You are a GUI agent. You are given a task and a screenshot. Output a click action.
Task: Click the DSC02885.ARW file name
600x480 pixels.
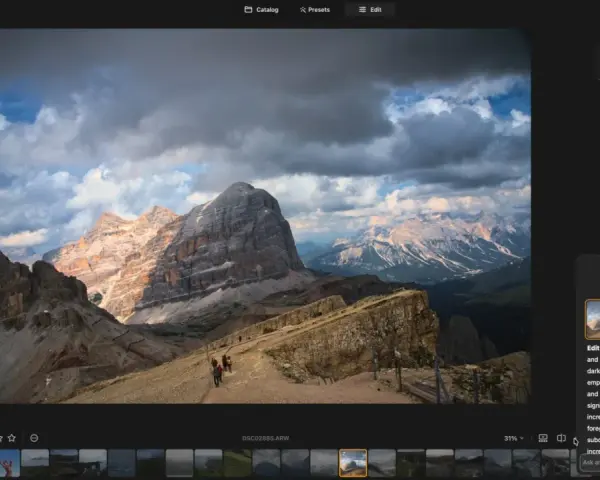coord(266,438)
